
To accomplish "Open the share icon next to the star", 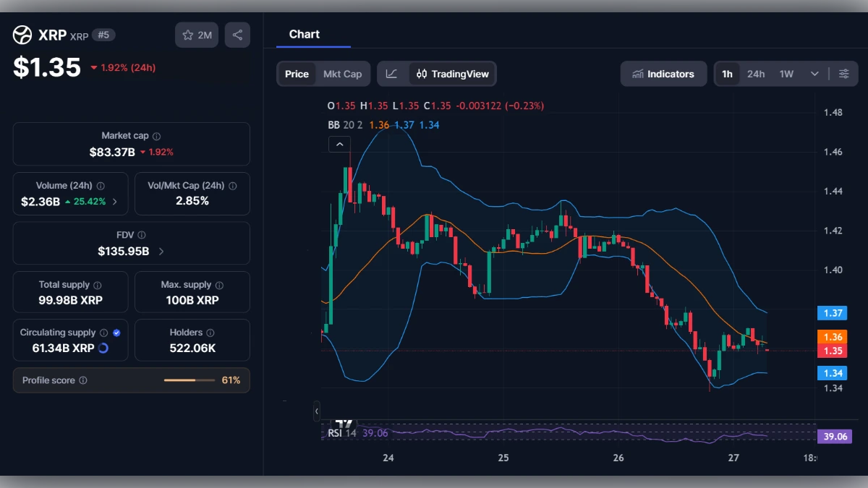I will (x=237, y=34).
